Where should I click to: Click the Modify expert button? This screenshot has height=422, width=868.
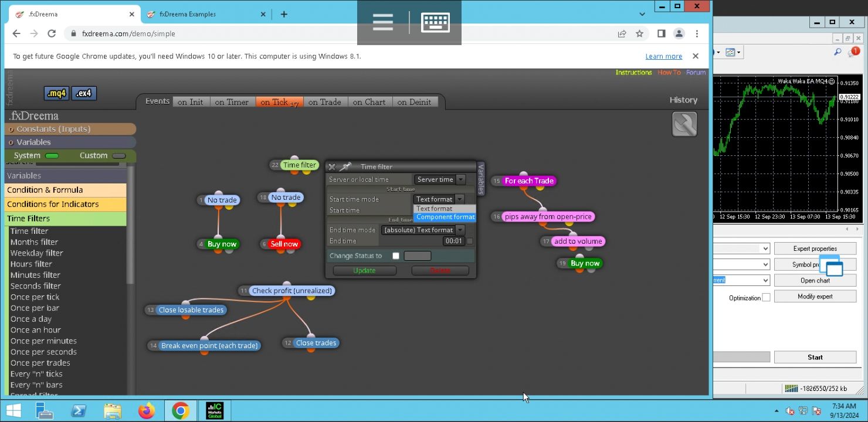(815, 296)
